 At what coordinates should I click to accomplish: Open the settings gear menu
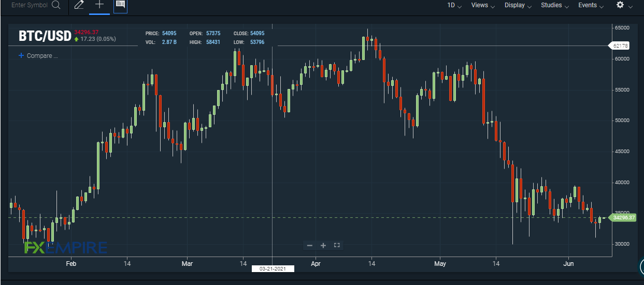click(620, 5)
